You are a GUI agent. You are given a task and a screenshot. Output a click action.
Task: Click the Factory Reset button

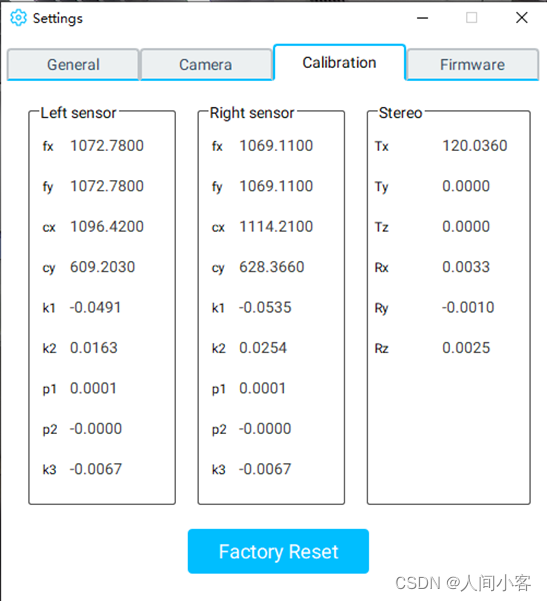278,551
